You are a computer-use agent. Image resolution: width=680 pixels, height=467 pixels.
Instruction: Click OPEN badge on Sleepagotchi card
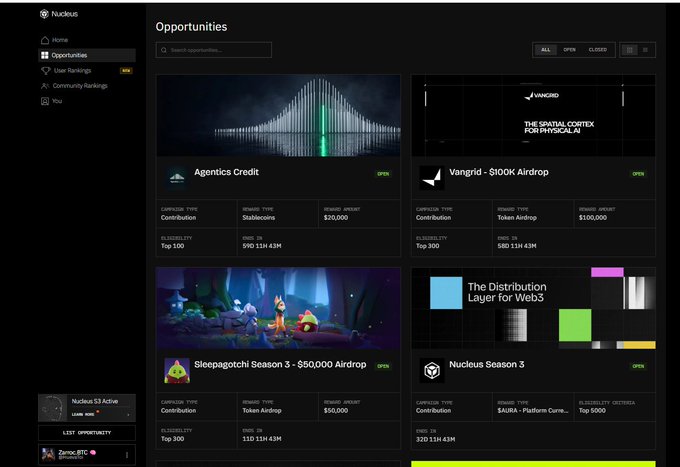383,366
